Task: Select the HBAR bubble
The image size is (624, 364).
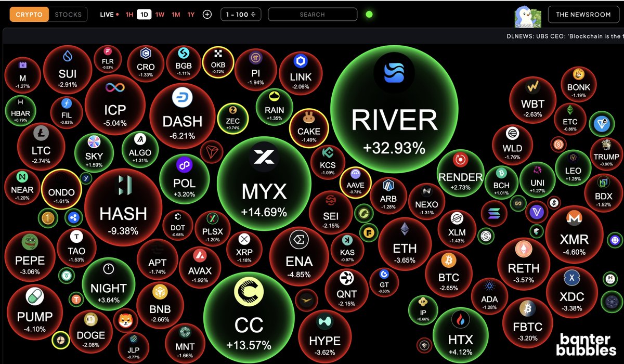Action: (20, 110)
